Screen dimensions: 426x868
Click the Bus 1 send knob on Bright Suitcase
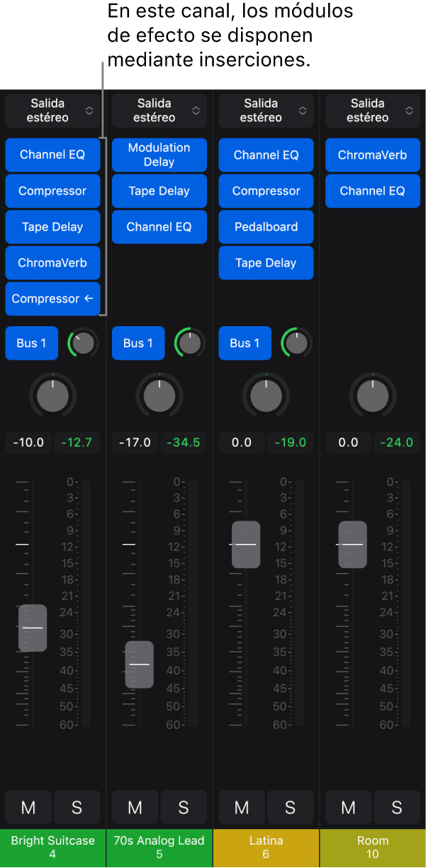[83, 343]
